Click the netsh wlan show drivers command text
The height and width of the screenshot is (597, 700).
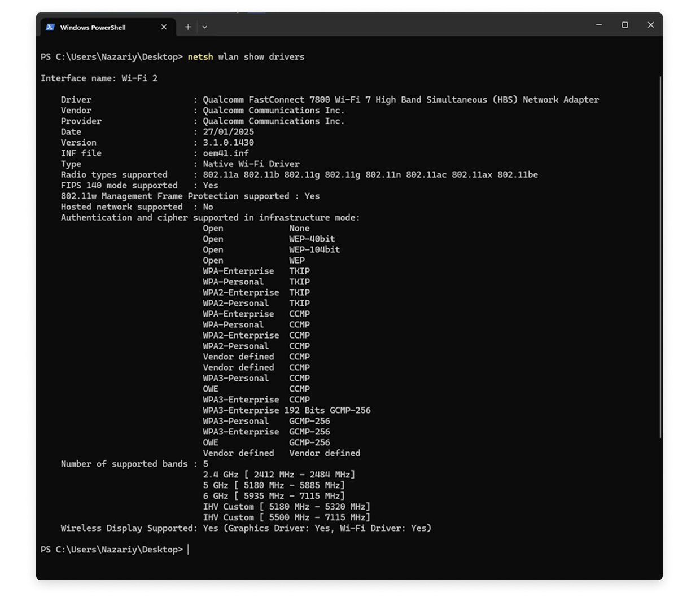[246, 56]
